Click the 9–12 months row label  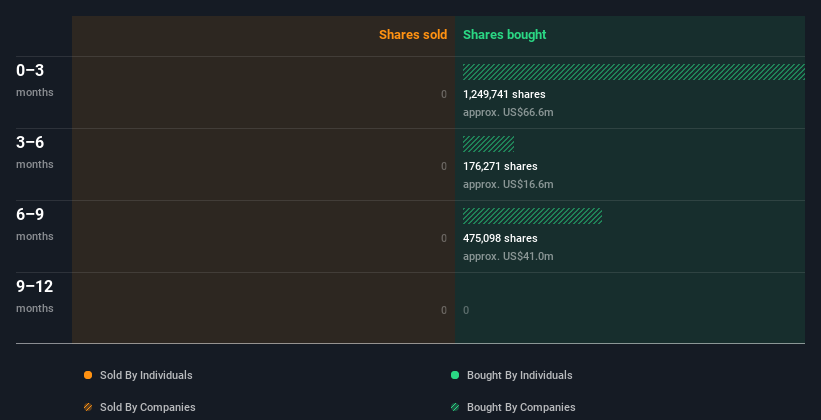(35, 286)
